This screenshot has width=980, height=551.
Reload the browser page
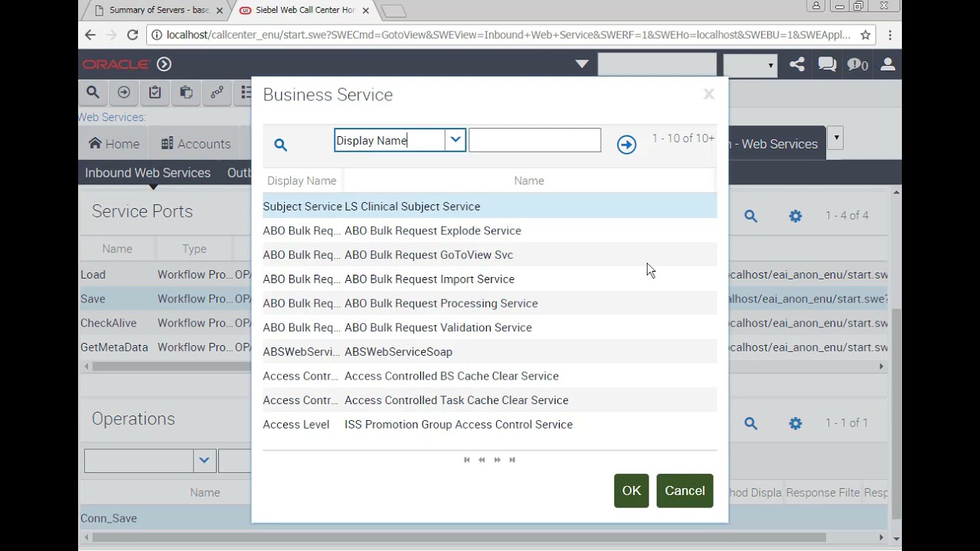(x=132, y=34)
